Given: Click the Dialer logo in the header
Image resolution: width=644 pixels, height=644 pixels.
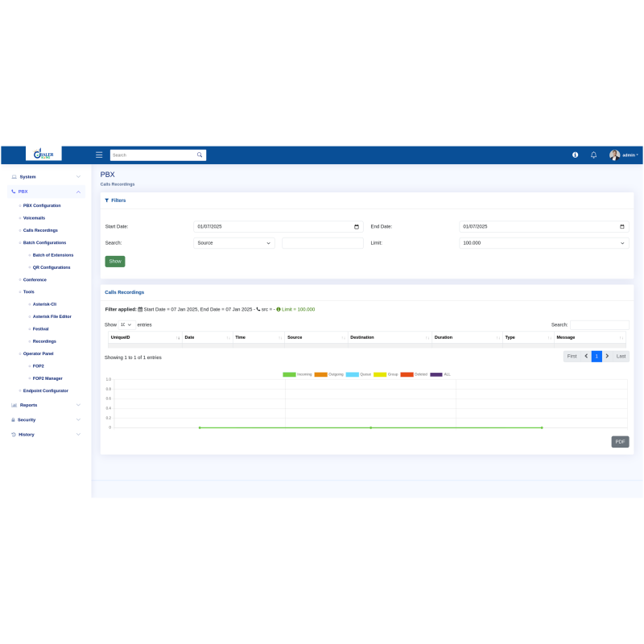Looking at the screenshot, I should coord(43,154).
